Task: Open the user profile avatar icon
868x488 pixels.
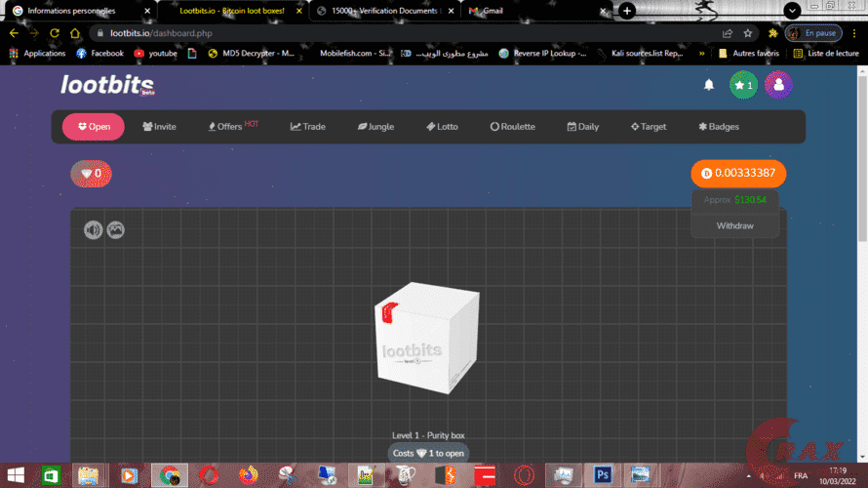Action: pyautogui.click(x=778, y=86)
